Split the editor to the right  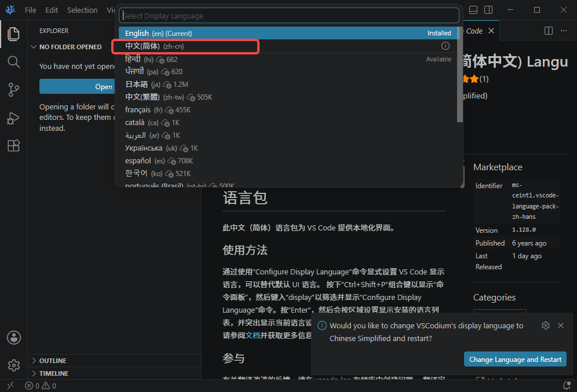548,31
